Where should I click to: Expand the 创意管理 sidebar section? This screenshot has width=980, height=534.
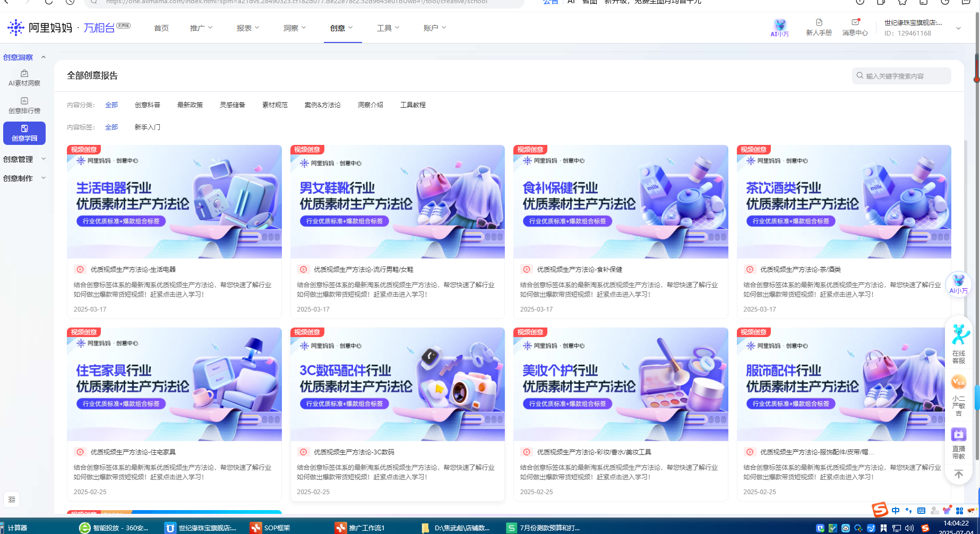click(24, 159)
